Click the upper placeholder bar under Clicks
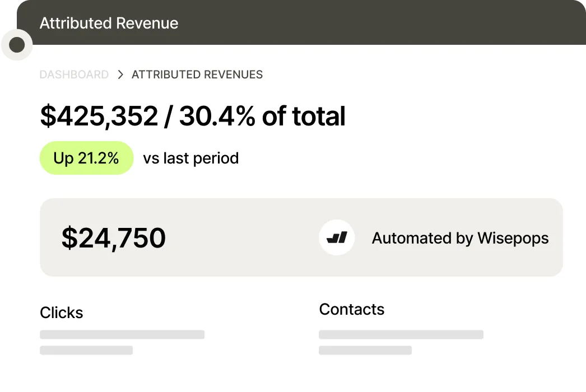 tap(122, 334)
